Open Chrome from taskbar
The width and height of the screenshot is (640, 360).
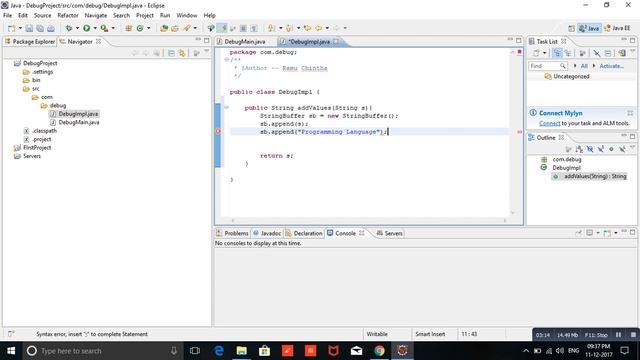point(379,351)
